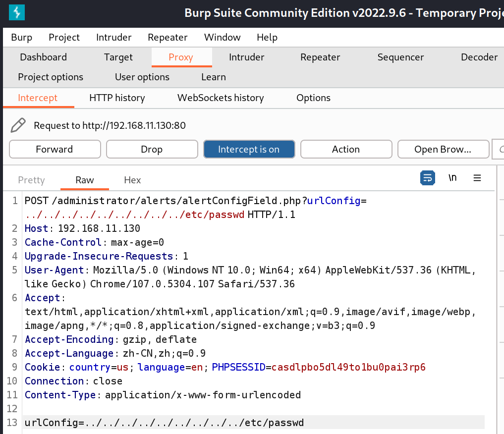Toggle the line wrap icon

(428, 178)
